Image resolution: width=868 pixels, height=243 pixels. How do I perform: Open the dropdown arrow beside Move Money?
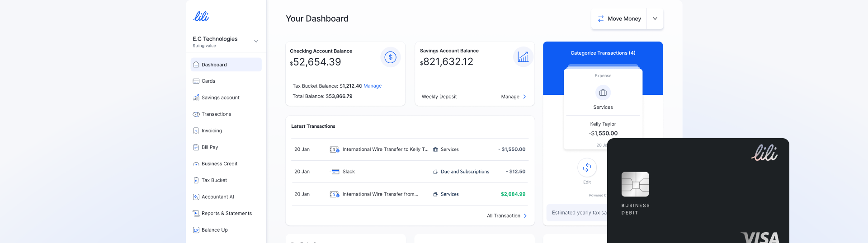[655, 19]
